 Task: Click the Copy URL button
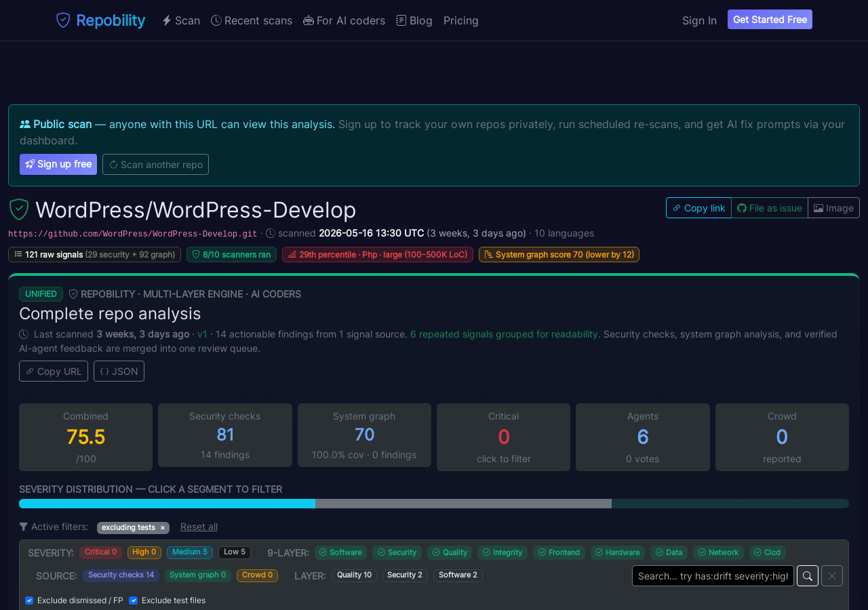[x=54, y=371]
